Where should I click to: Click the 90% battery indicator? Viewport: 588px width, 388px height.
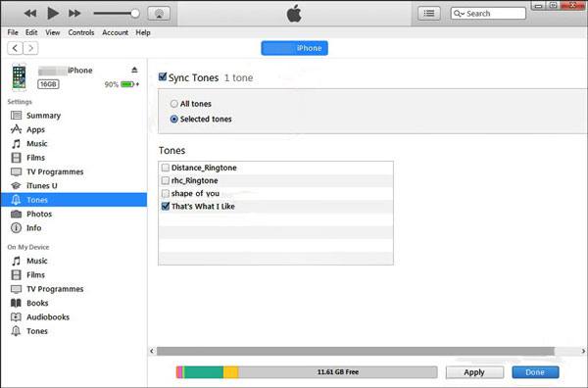(x=122, y=84)
